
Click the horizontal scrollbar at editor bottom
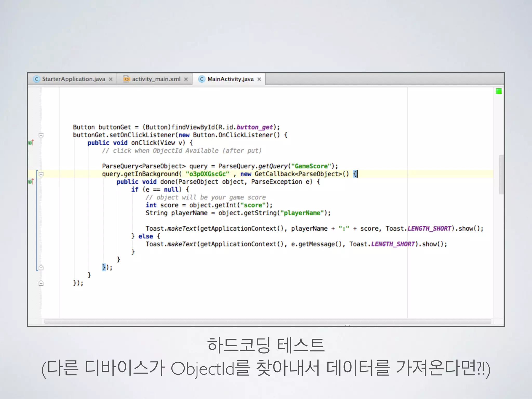tap(268, 322)
